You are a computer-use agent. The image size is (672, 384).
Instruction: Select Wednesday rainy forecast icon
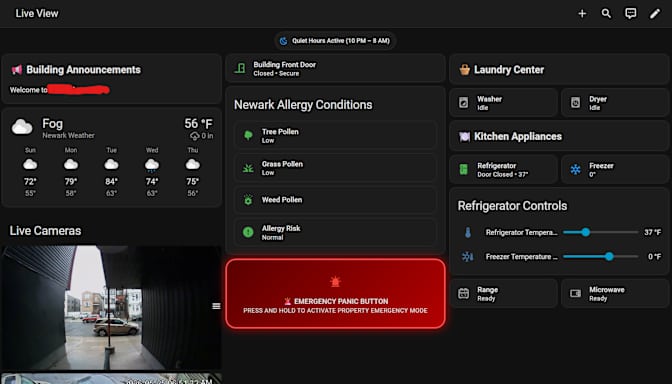coord(152,165)
